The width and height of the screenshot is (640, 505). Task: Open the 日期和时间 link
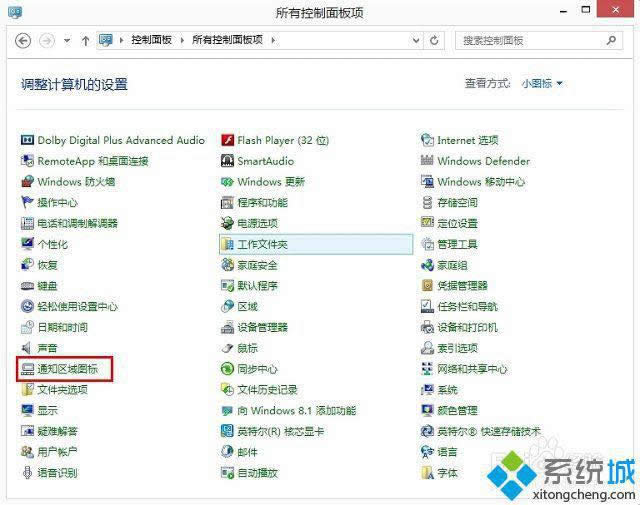(62, 327)
